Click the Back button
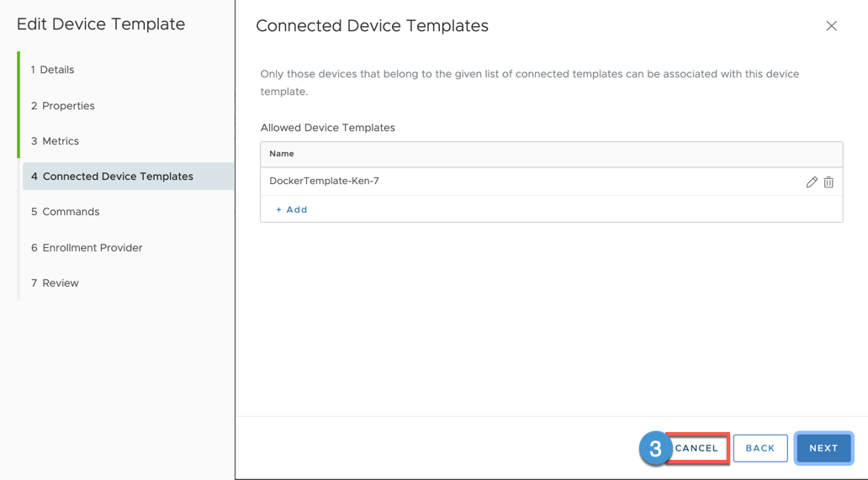The height and width of the screenshot is (480, 868). [x=759, y=448]
